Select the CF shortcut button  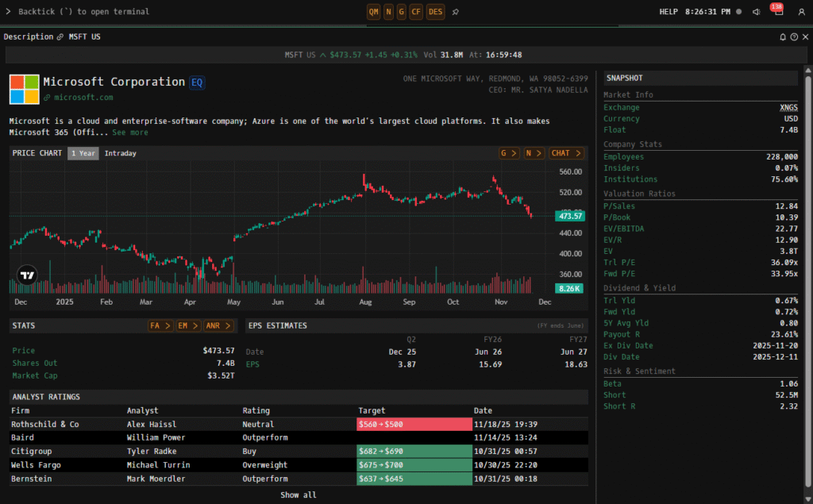[x=416, y=12]
